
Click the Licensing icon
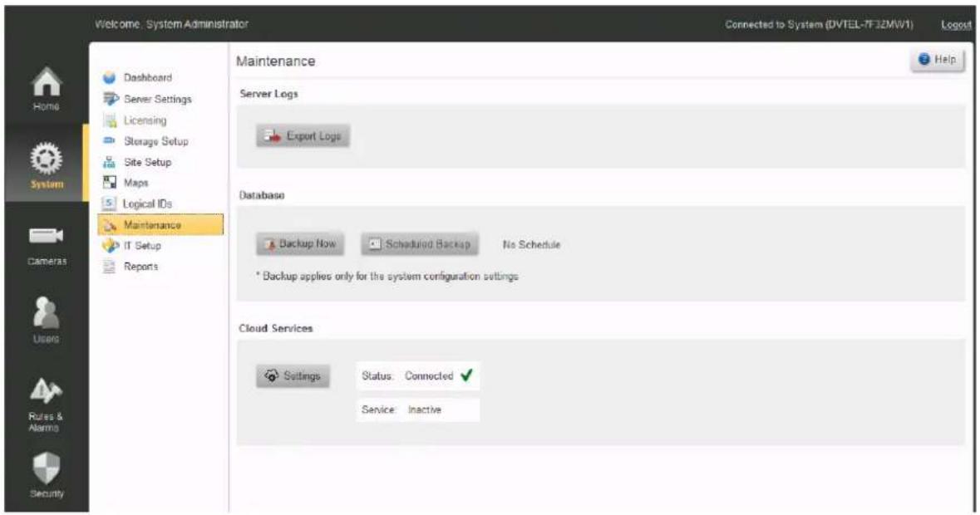[x=110, y=120]
